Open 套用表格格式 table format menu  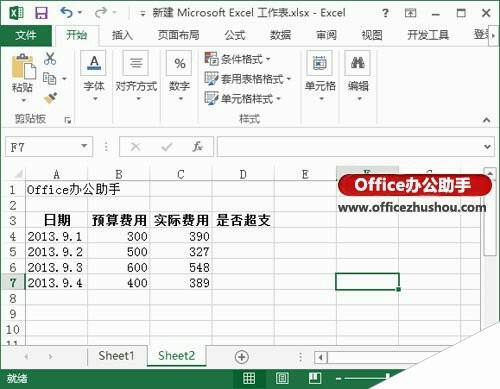[248, 79]
